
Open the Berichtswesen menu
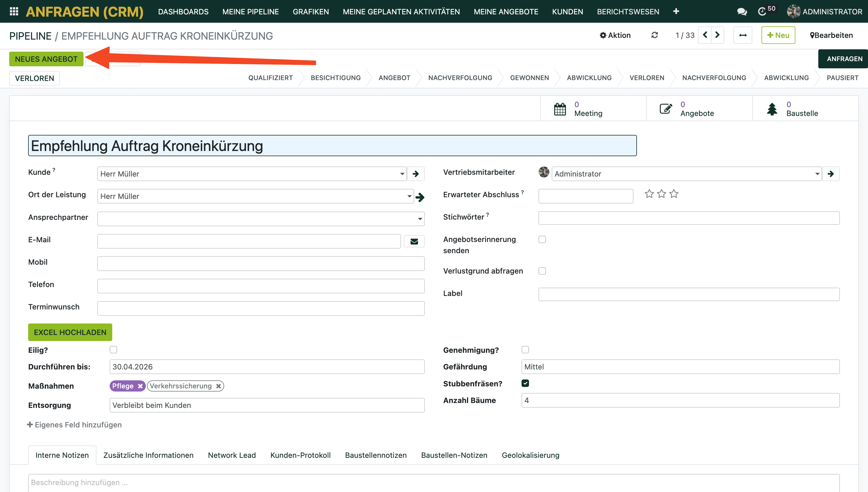coord(628,12)
